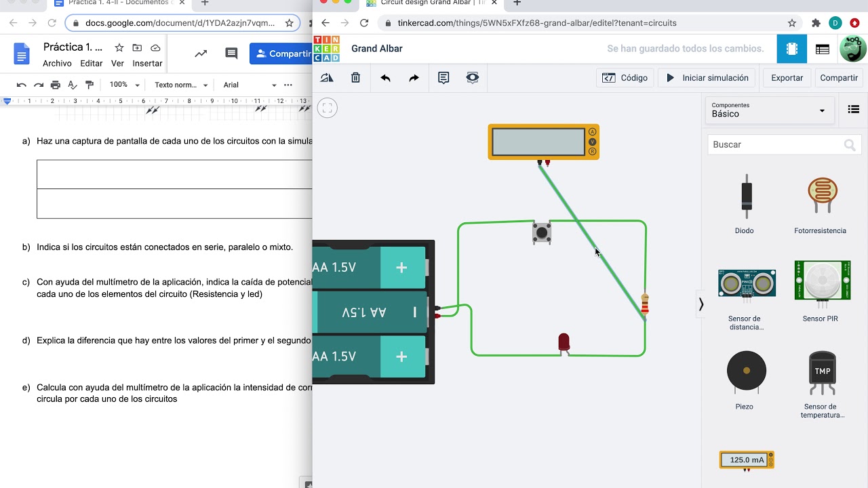Viewport: 868px width, 488px height.
Task: Reload the Tinkercad browser page
Action: [x=364, y=23]
